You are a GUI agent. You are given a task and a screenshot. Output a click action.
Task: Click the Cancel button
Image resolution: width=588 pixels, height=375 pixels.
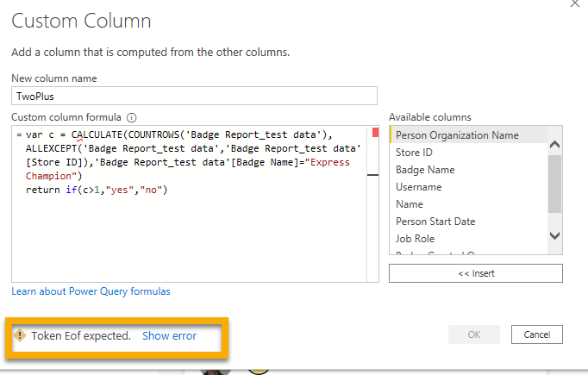[x=536, y=334]
